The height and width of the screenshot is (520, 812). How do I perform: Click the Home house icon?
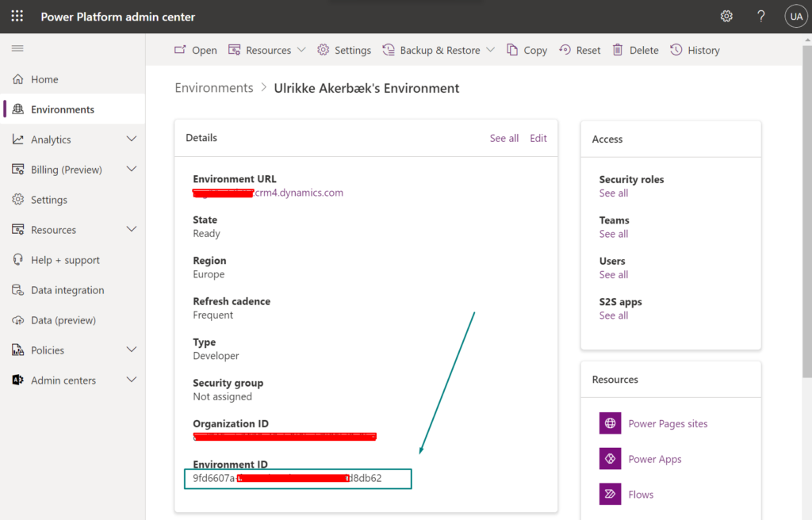[18, 79]
